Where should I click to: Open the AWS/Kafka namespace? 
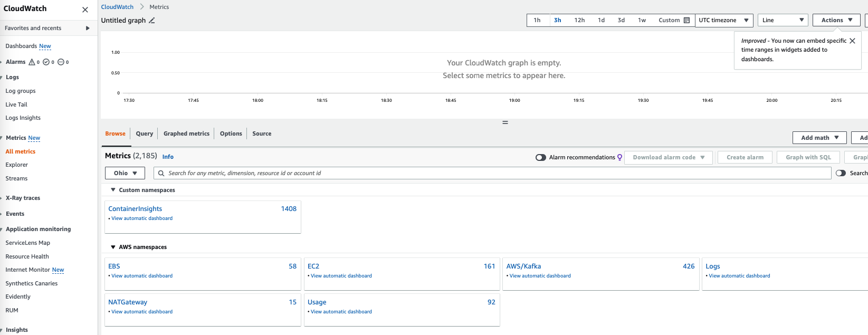pyautogui.click(x=523, y=266)
